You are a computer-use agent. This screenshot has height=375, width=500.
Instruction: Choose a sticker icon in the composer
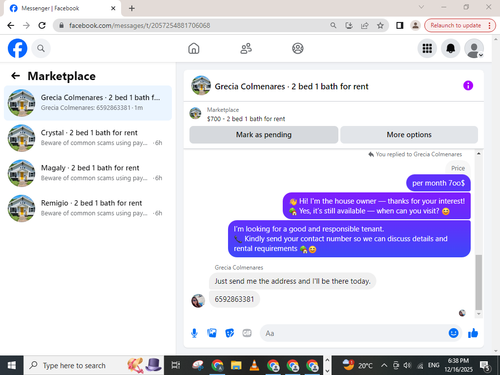pos(230,333)
